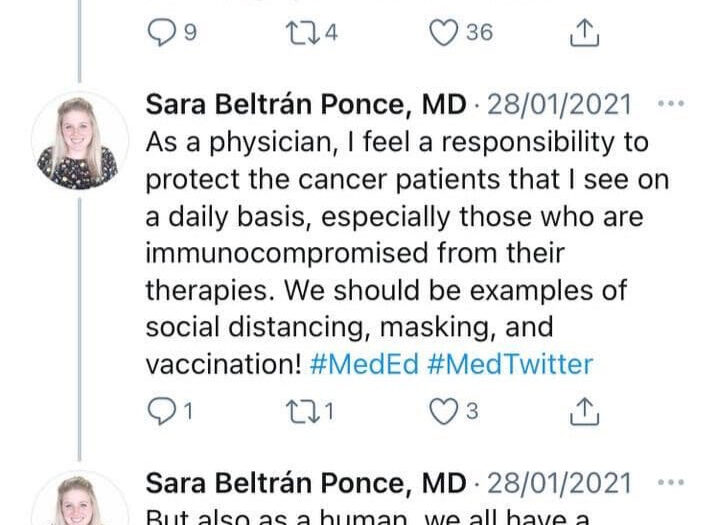Reply to the physician responsibility tweet
The image size is (718, 525).
pos(161,410)
